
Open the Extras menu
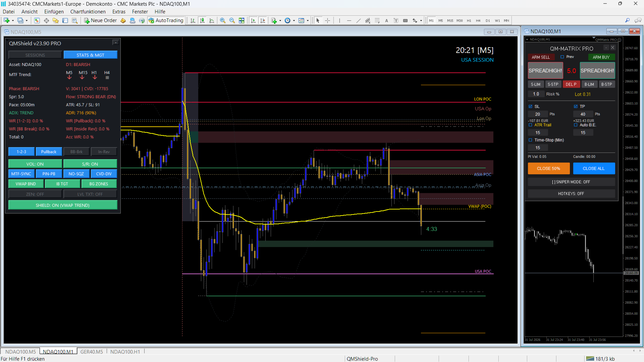click(x=119, y=12)
